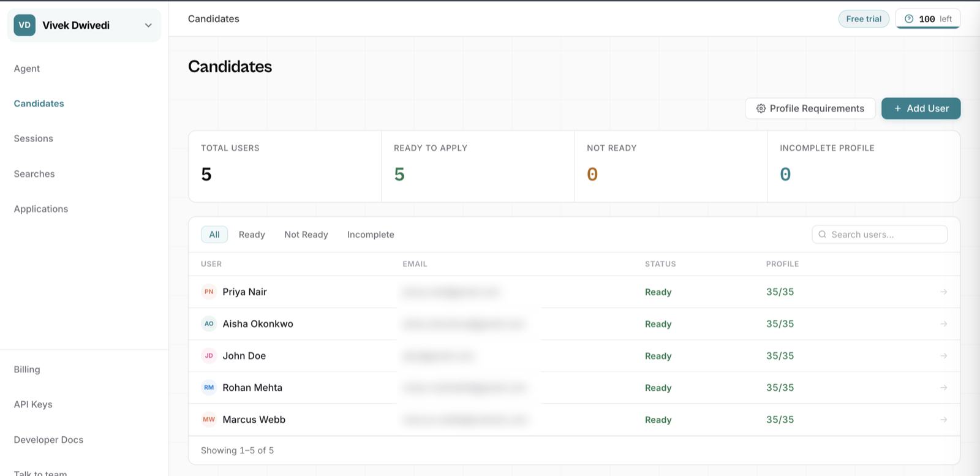The height and width of the screenshot is (476, 980).
Task: Open Candidates in the sidebar
Action: pyautogui.click(x=39, y=104)
